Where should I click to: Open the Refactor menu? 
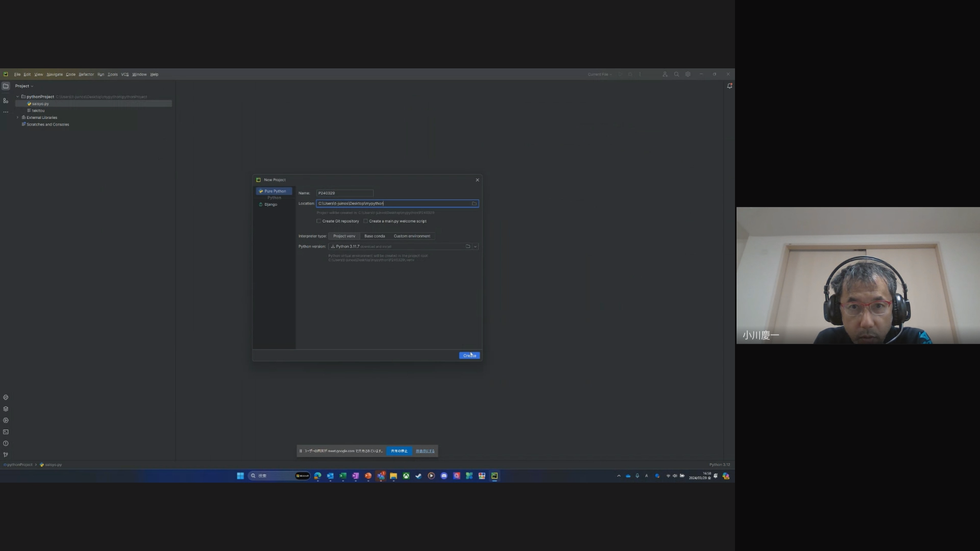point(86,74)
